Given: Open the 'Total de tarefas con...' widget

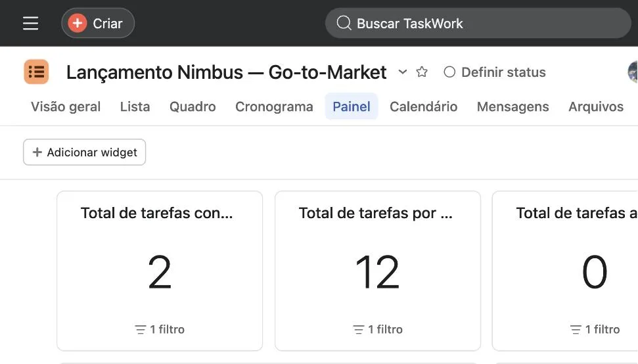Looking at the screenshot, I should (160, 271).
